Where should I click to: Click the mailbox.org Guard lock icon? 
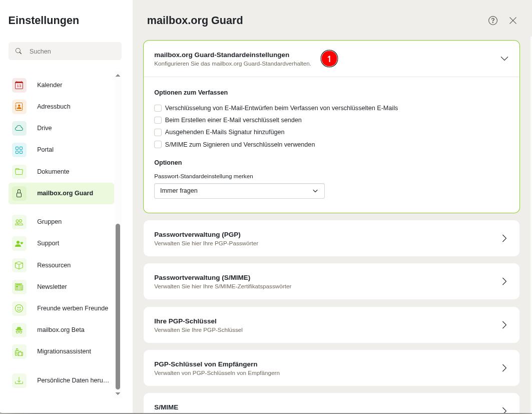click(x=19, y=193)
